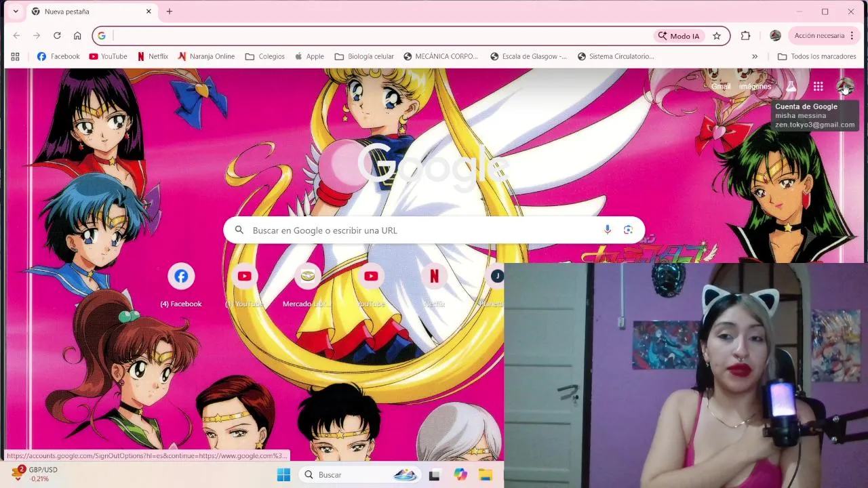Open the Netflix shortcut tile
This screenshot has height=488, width=868.
point(434,285)
